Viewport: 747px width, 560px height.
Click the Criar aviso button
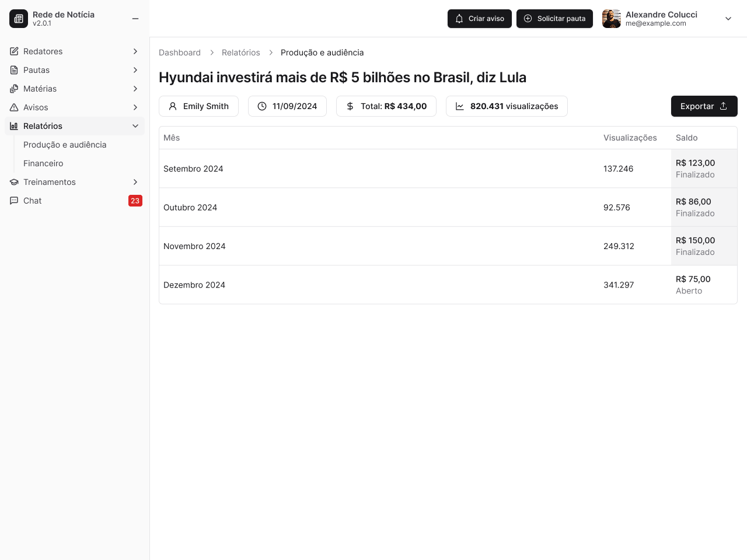tap(479, 19)
